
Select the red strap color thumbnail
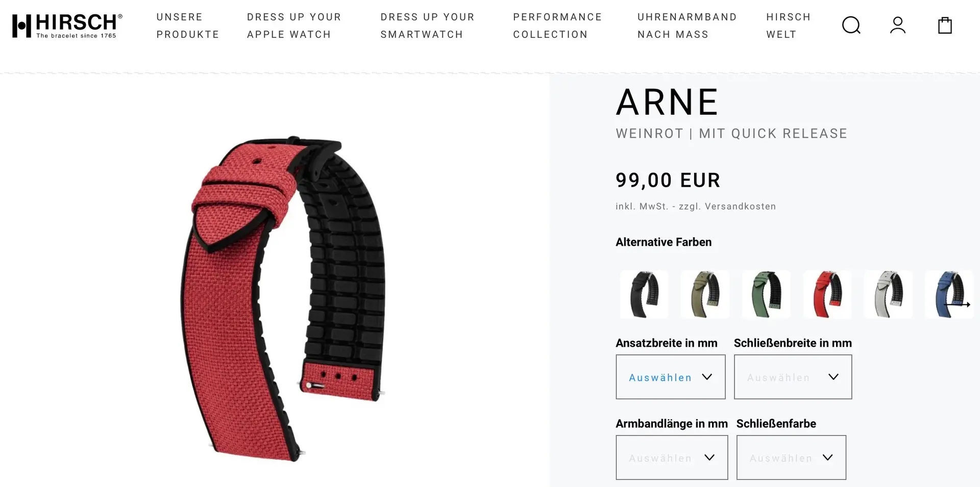pos(827,294)
